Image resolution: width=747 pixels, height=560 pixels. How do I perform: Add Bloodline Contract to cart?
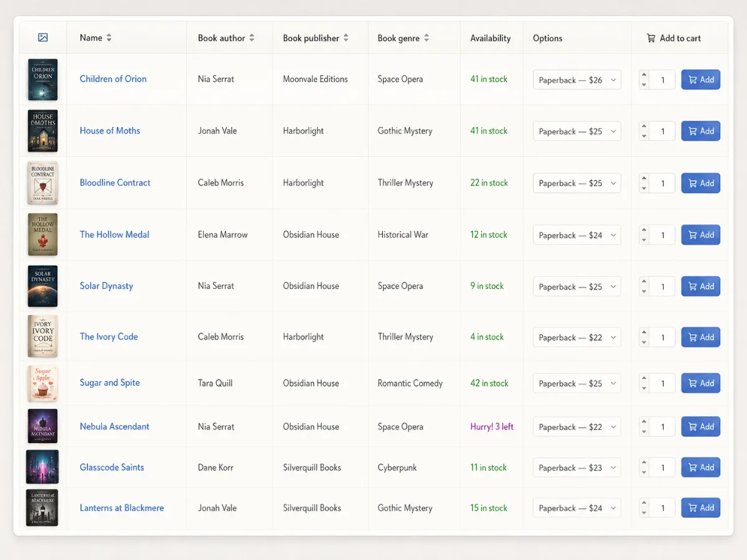(x=701, y=183)
